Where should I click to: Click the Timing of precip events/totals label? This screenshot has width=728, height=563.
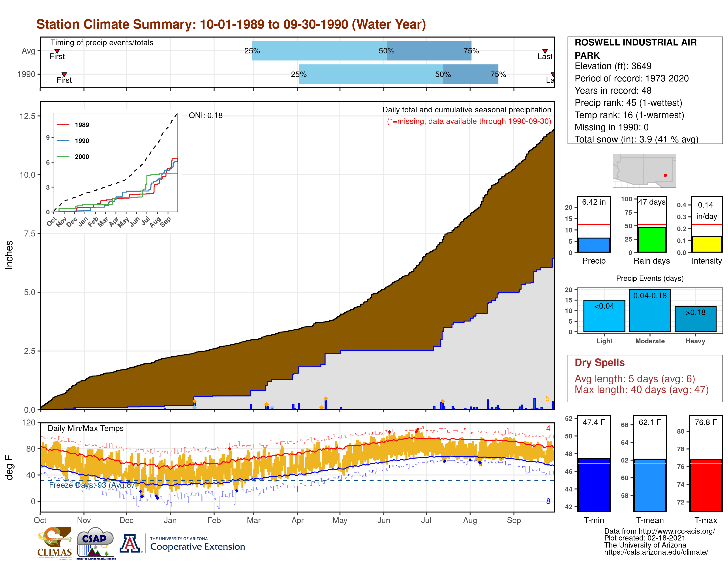pos(102,43)
